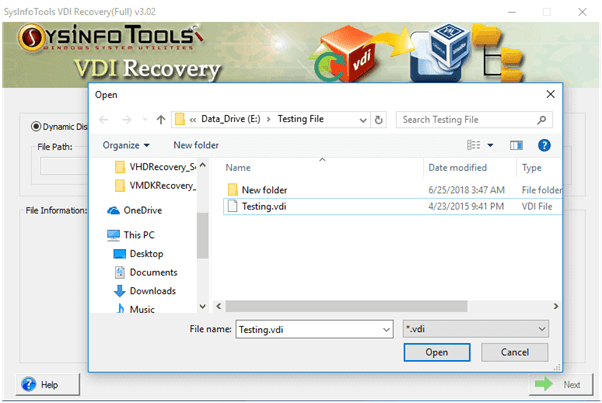Create a New folder from the toolbar

[196, 145]
